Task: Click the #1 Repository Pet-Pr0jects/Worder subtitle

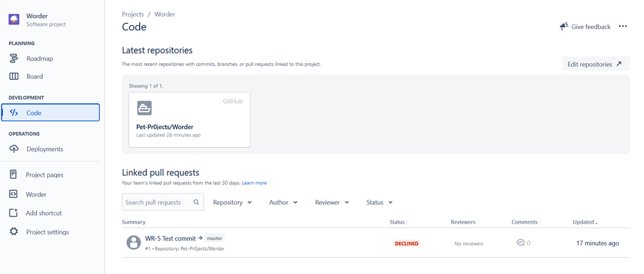Action: click(x=185, y=248)
